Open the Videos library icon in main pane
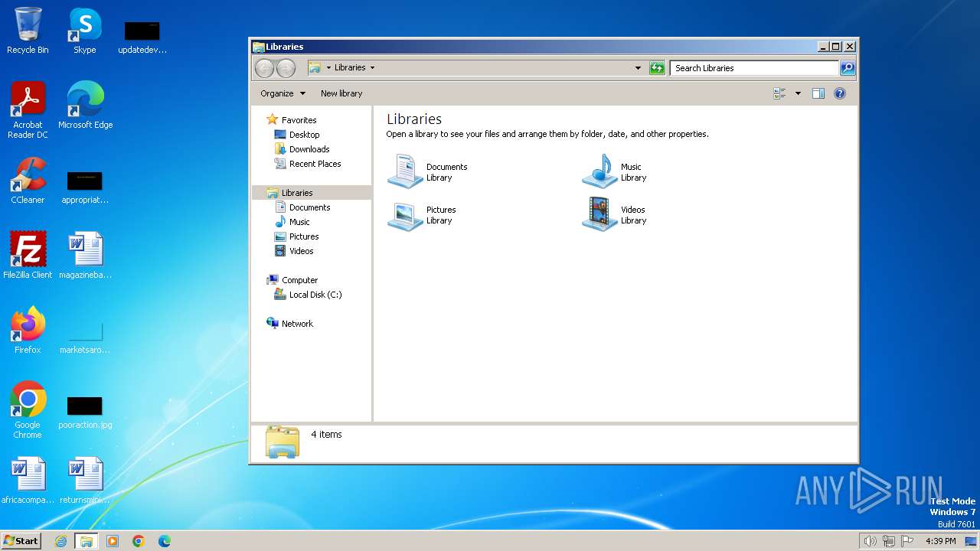This screenshot has height=551, width=980. point(599,214)
